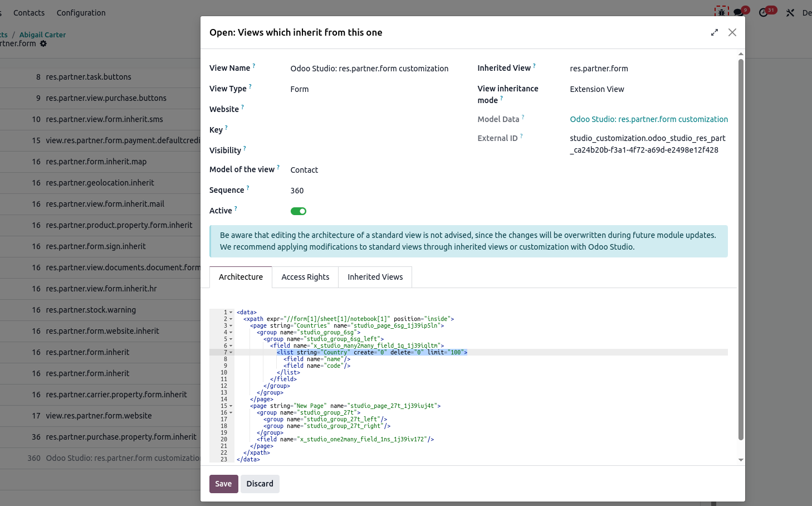
Task: Show the View Name help tooltip icon
Action: (254, 66)
